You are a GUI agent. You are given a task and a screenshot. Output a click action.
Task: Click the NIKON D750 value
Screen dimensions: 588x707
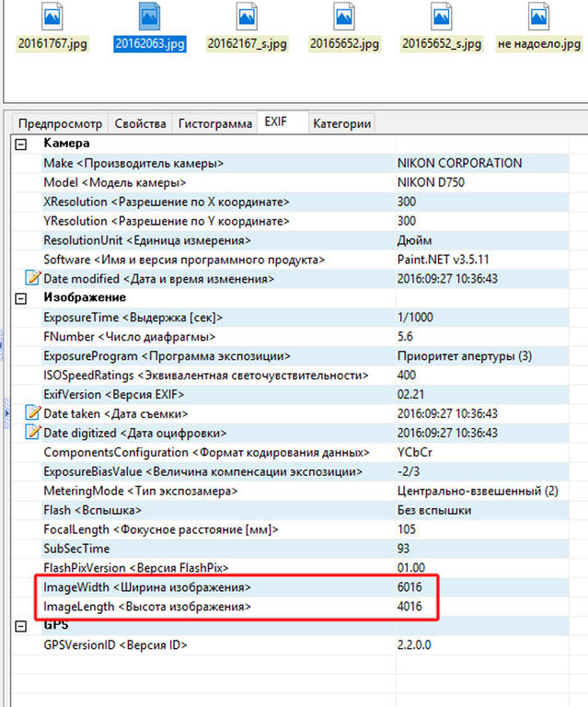431,182
